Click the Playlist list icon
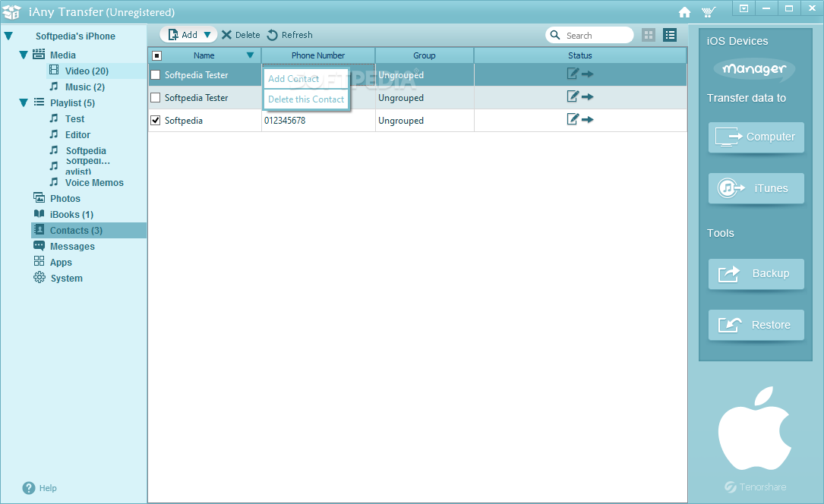 point(39,102)
